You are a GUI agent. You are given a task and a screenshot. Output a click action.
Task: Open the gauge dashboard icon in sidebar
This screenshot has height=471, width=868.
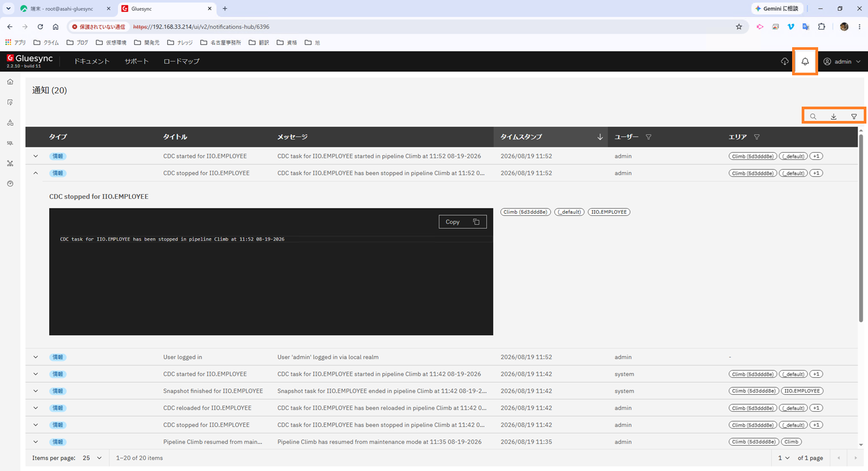10,184
